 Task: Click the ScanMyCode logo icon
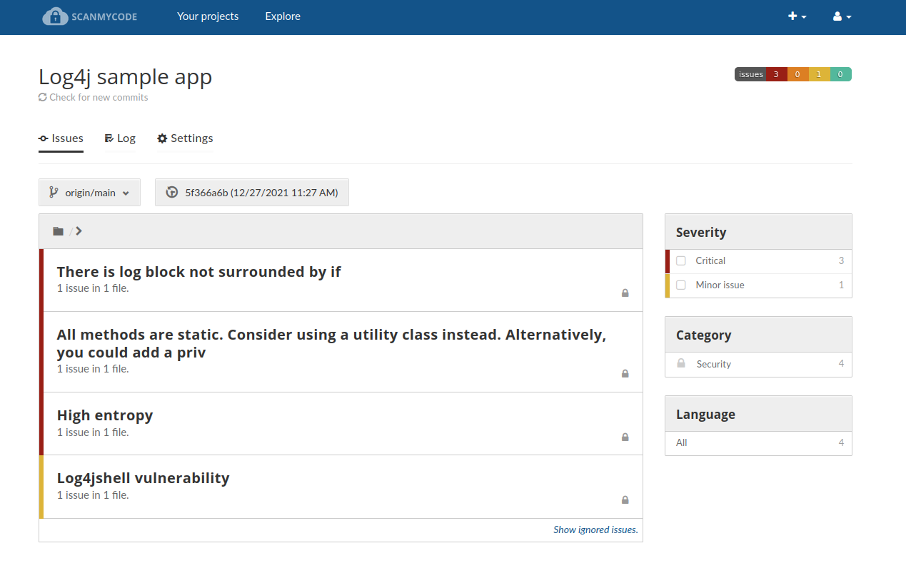(55, 16)
